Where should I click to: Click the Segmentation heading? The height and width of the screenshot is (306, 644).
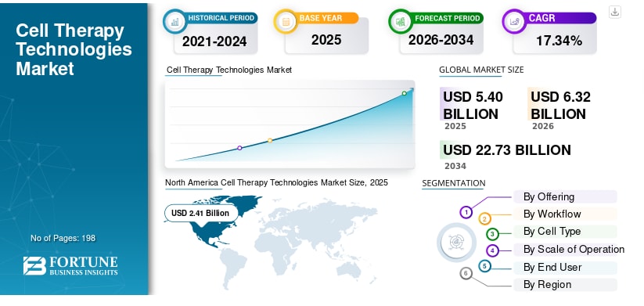point(453,183)
